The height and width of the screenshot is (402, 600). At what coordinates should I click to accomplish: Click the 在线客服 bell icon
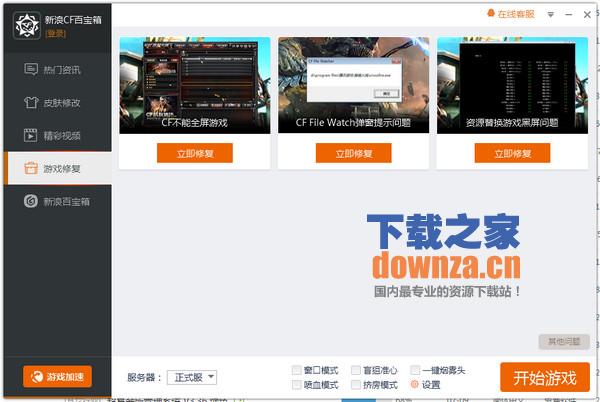point(491,14)
